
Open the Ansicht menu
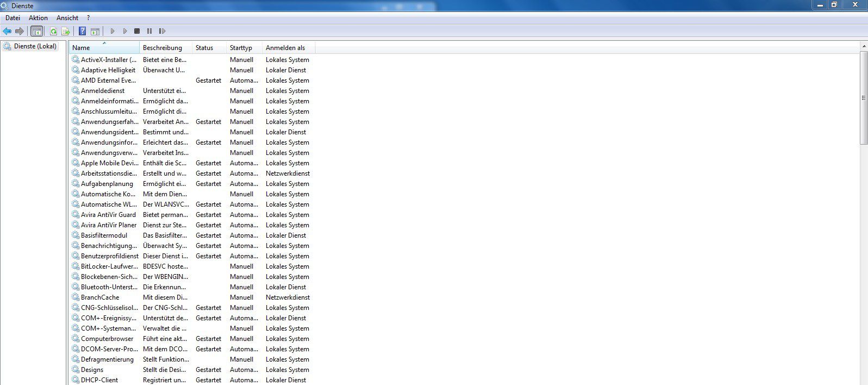[67, 18]
